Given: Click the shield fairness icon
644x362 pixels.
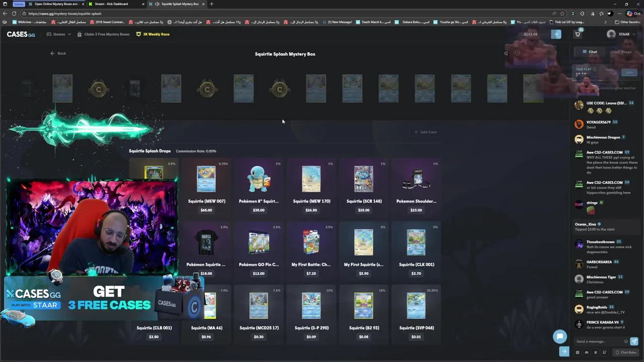Looking at the screenshot, I should [x=517, y=53].
